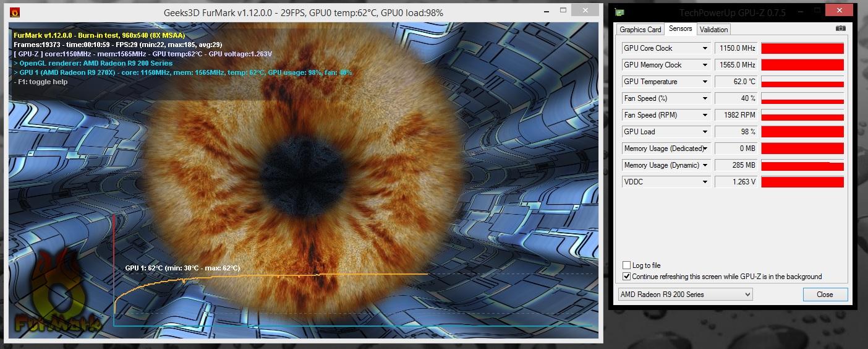
Task: Click the F1: toggle help text
Action: pos(41,82)
